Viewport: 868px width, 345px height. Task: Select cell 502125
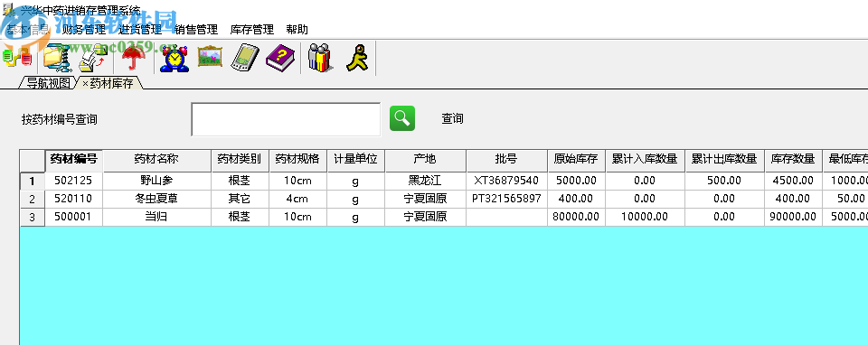pyautogui.click(x=73, y=181)
